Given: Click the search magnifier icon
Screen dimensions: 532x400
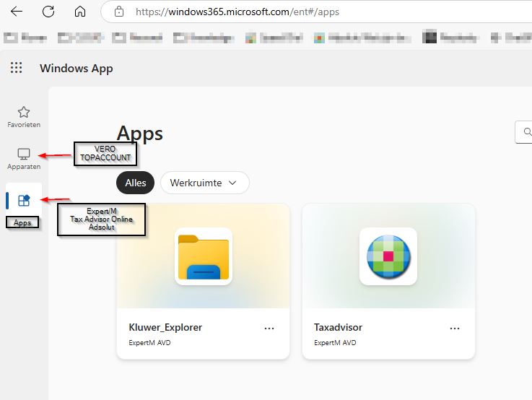Looking at the screenshot, I should click(528, 132).
